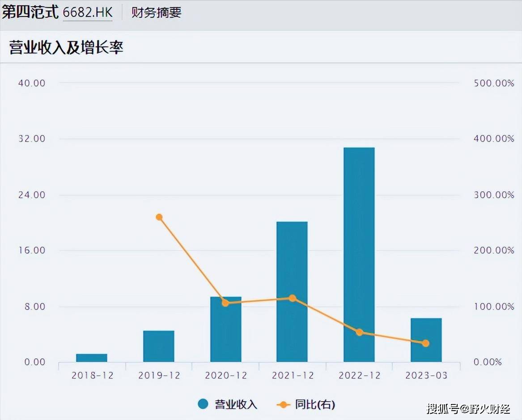The width and height of the screenshot is (522, 420).
Task: Select the small 2018-12 revenue bar
Action: [x=92, y=358]
